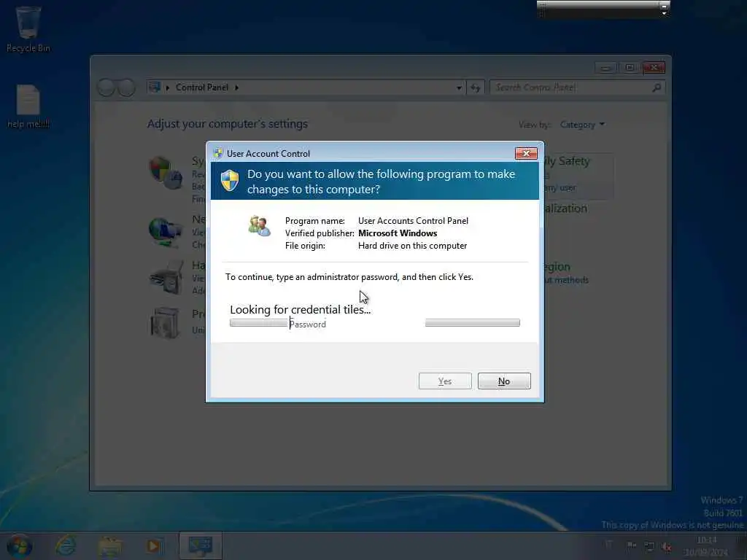Open Windows Explorer folder taskbar icon

click(109, 546)
